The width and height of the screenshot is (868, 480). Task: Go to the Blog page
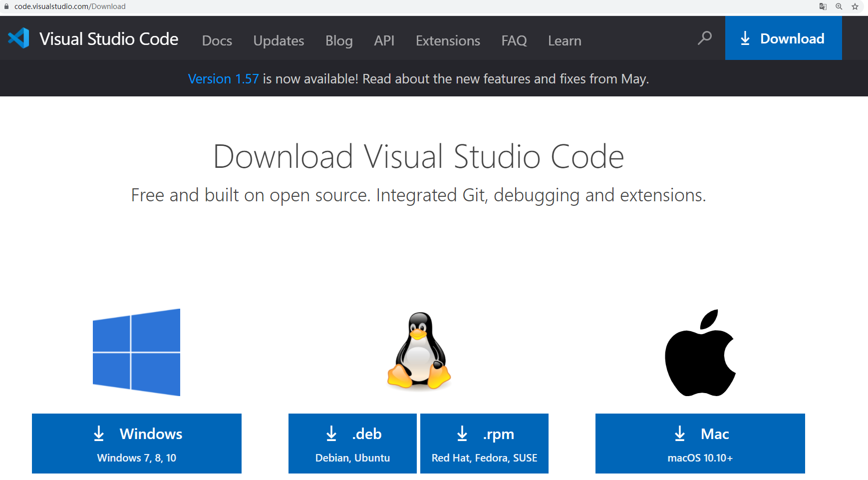[x=339, y=40]
